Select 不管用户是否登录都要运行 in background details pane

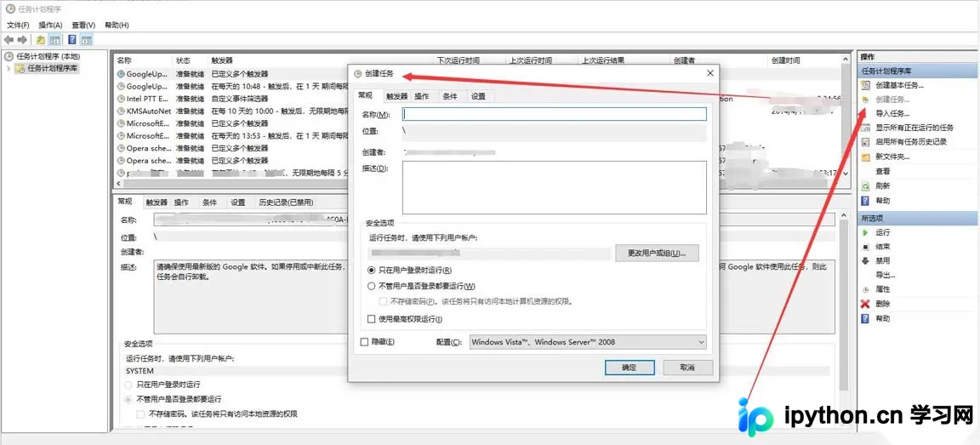[128, 399]
